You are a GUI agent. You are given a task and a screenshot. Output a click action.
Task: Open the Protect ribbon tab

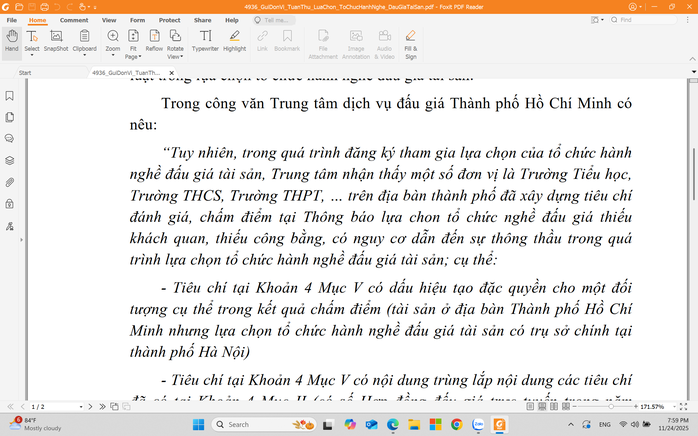click(170, 20)
